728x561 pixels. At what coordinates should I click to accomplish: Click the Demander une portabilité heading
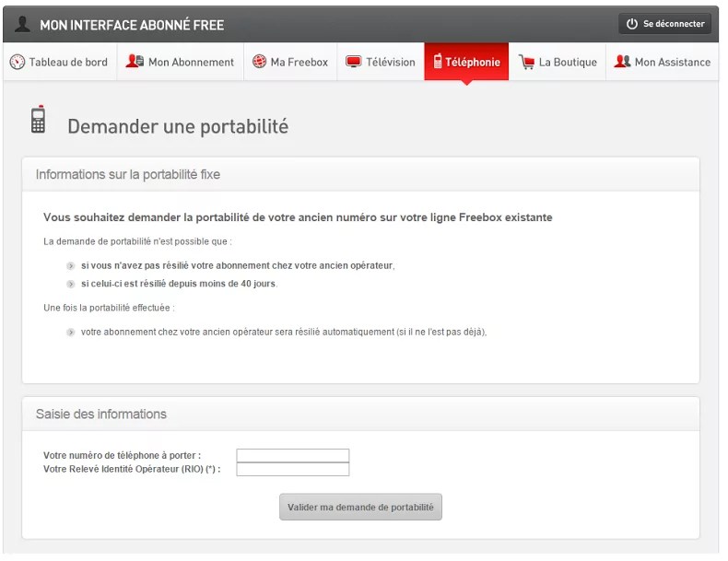pyautogui.click(x=178, y=126)
